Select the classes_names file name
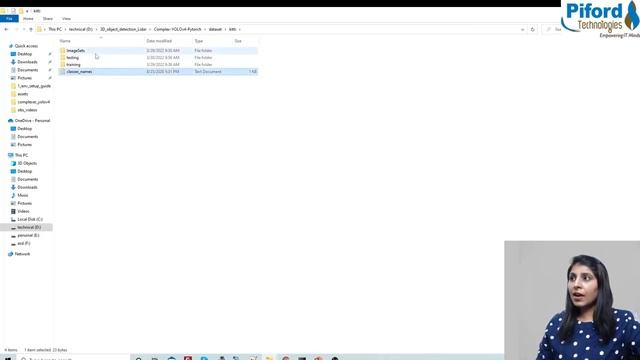The image size is (640, 360). click(x=79, y=71)
